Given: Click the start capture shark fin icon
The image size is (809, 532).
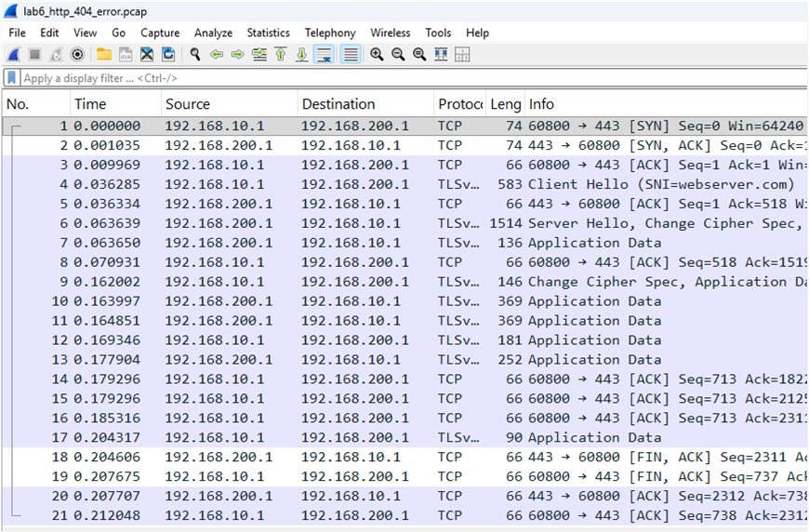Looking at the screenshot, I should tap(14, 55).
